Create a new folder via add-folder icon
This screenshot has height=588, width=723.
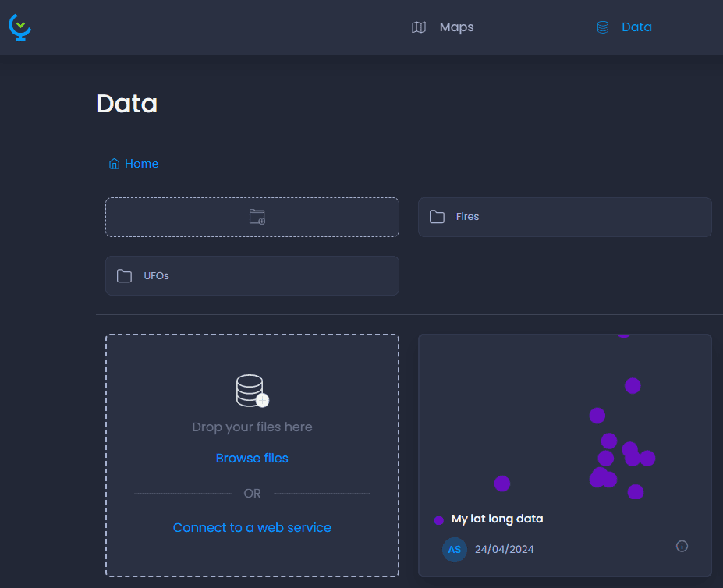tap(257, 217)
